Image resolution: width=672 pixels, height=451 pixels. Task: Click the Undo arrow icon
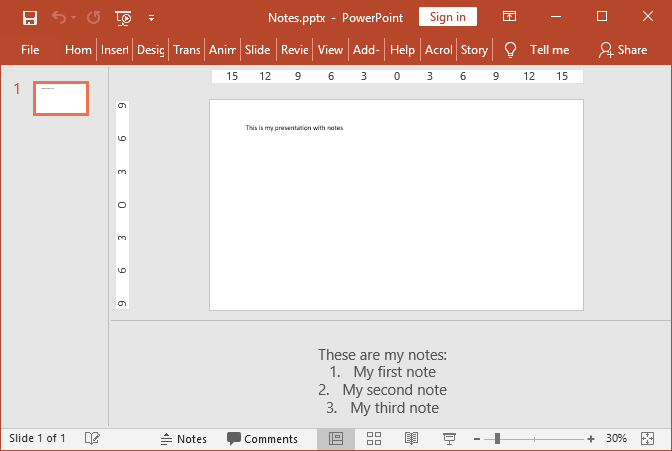[x=58, y=17]
